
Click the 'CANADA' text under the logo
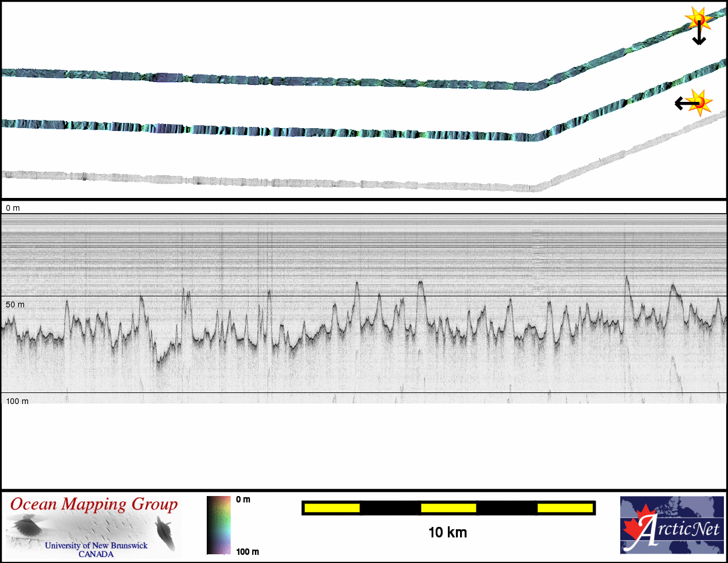[x=96, y=554]
